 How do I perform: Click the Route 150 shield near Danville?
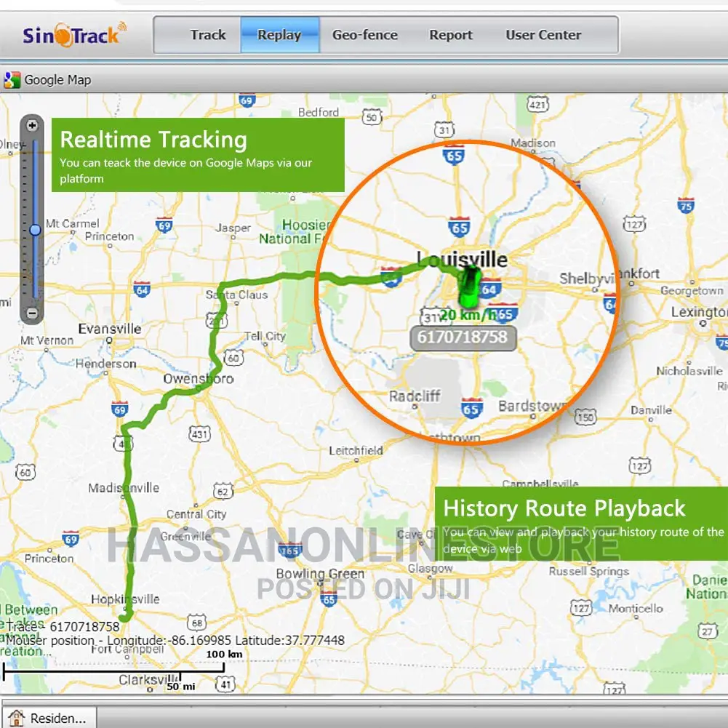click(x=586, y=417)
